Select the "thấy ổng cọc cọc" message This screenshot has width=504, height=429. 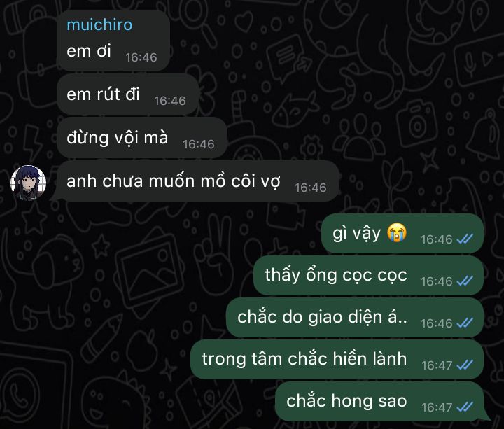(368, 276)
